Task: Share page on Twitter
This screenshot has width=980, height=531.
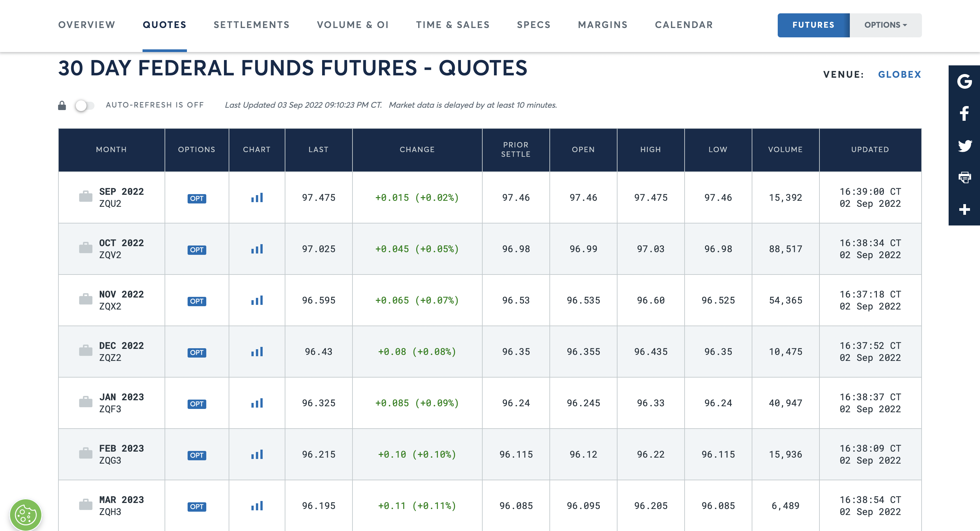Action: coord(964,145)
